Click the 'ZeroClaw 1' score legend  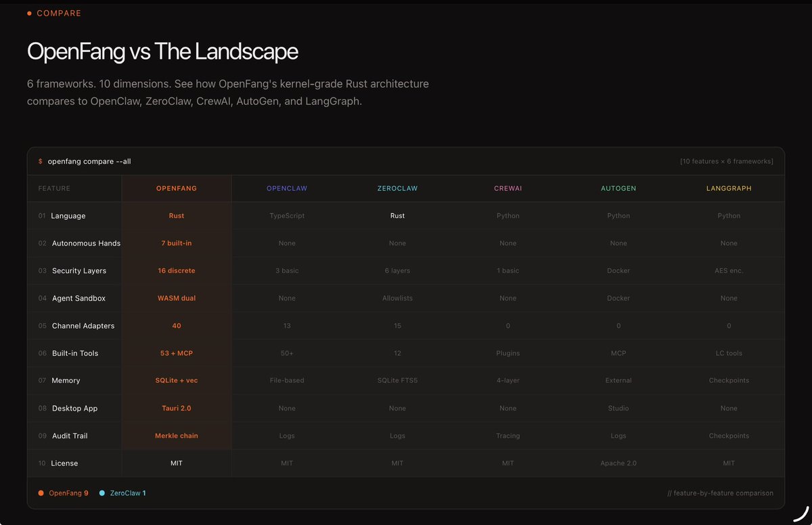point(128,493)
